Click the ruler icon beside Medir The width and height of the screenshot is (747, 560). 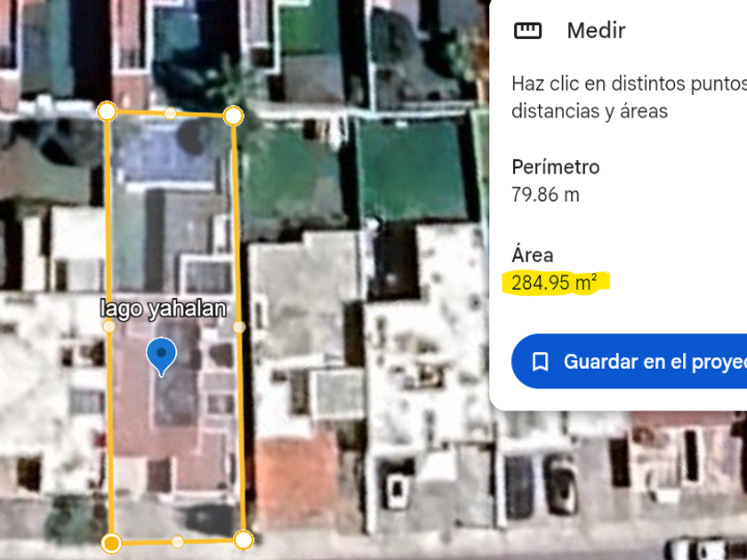point(528,30)
